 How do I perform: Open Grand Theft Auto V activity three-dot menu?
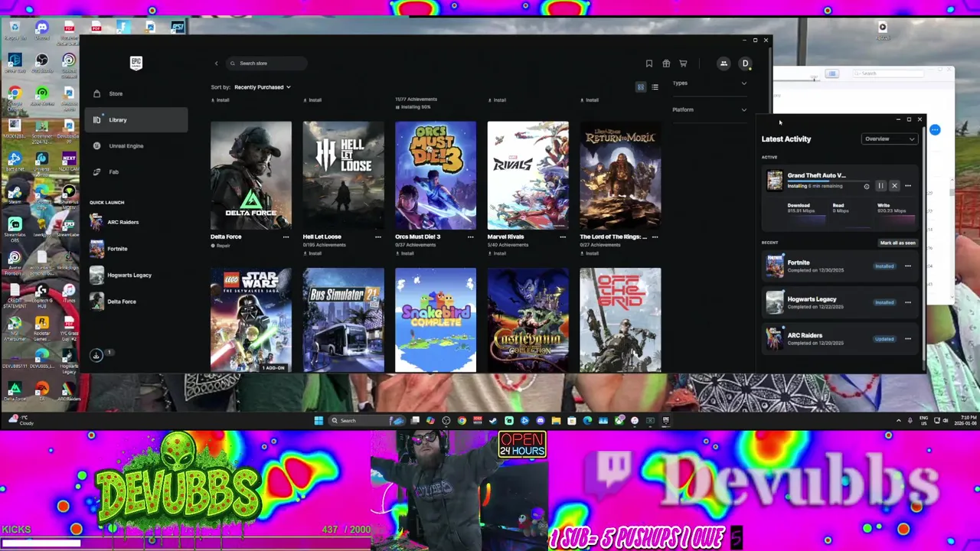click(x=908, y=186)
